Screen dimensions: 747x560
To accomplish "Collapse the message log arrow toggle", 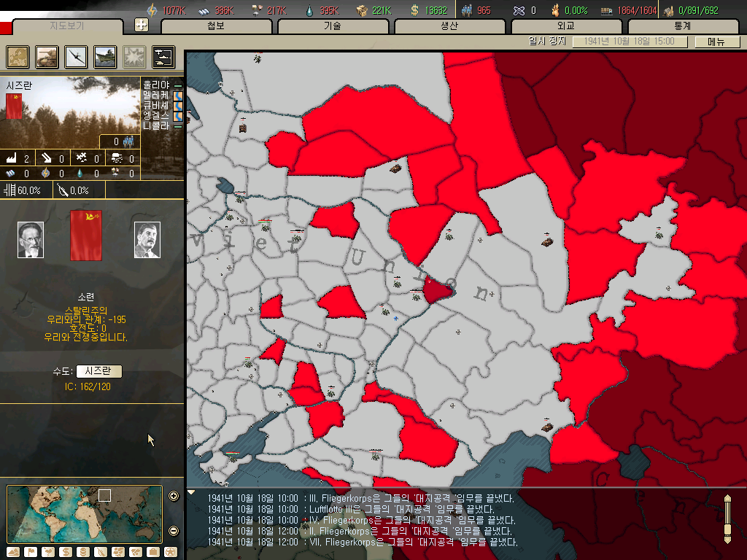I will [191, 492].
